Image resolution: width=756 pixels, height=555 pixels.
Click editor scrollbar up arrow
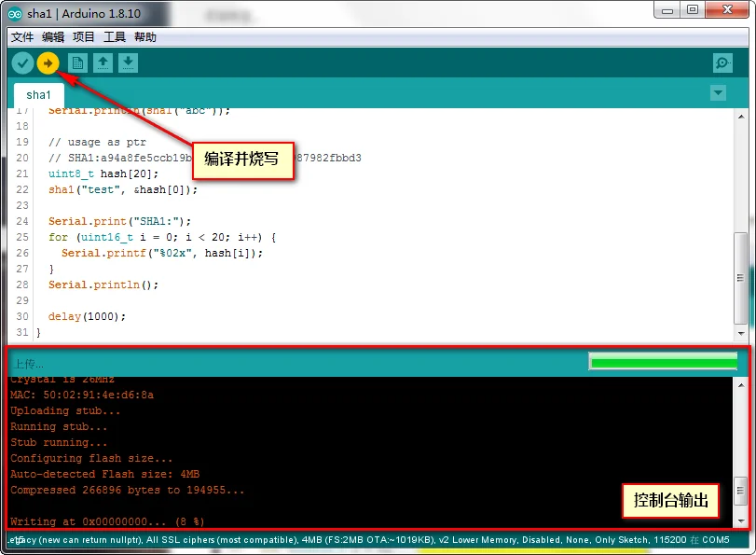pos(741,117)
